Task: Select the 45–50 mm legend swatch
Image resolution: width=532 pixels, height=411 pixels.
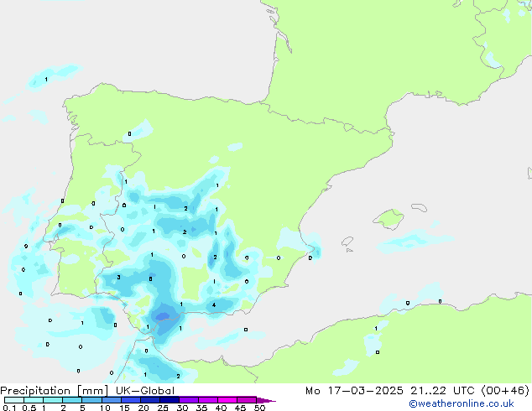Action: (x=247, y=400)
